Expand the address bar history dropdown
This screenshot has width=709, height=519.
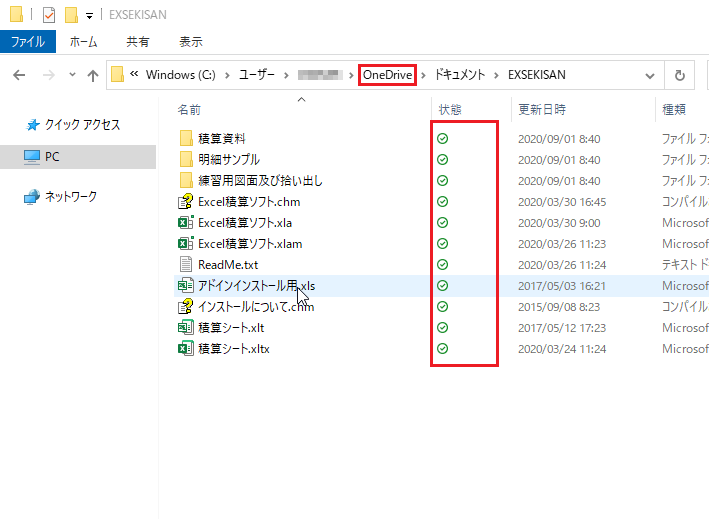pyautogui.click(x=650, y=75)
